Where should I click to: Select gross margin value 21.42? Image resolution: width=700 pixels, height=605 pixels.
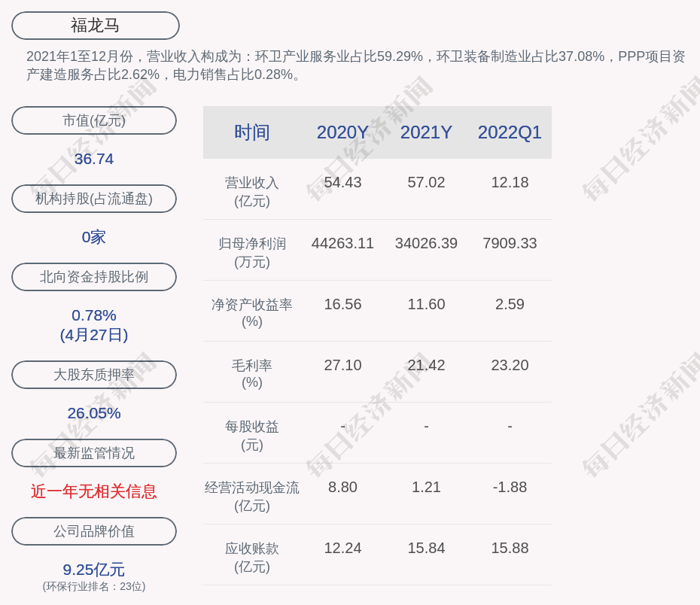click(426, 366)
